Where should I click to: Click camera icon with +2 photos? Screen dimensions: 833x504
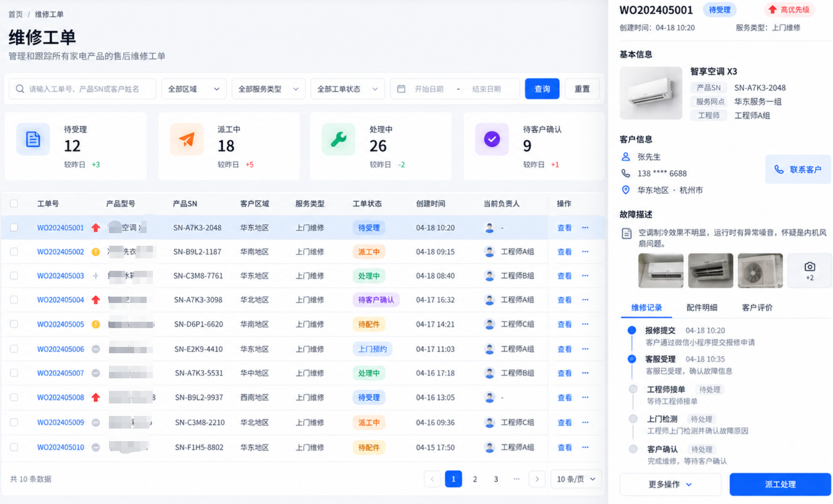coord(810,271)
